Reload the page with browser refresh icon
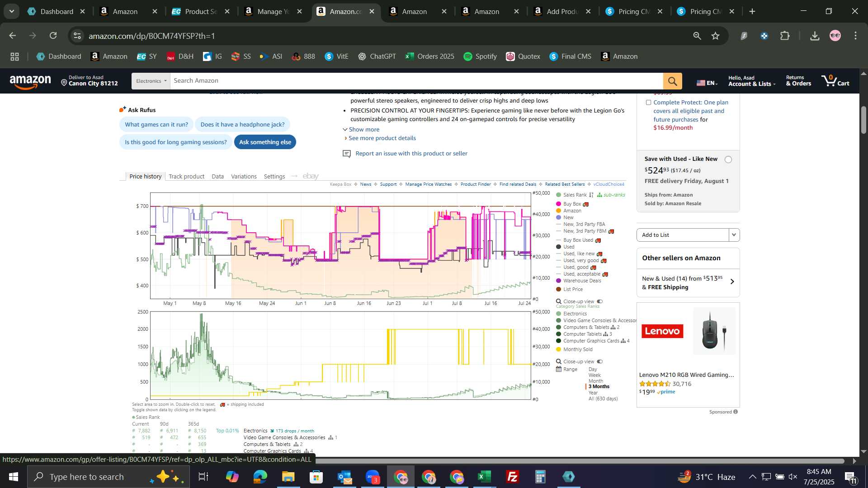 coord(53,36)
